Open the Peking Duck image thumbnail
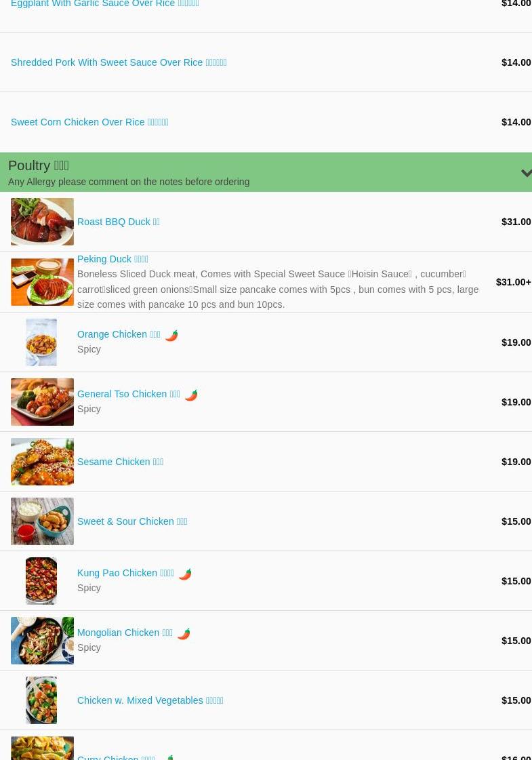Viewport: 532px width, 760px height. pyautogui.click(x=42, y=282)
